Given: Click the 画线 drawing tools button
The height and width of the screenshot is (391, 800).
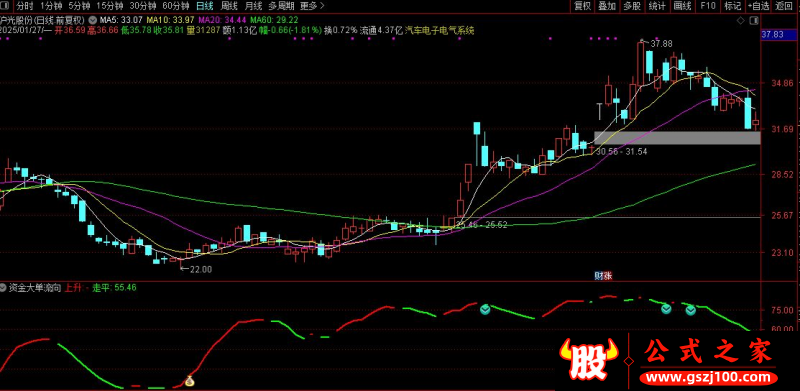Looking at the screenshot, I should 682,6.
